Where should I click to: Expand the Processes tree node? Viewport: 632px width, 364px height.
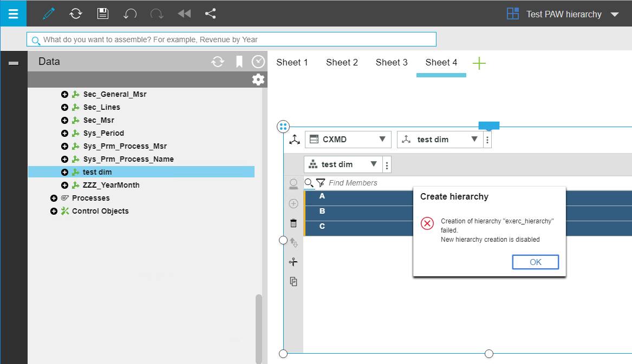point(54,198)
